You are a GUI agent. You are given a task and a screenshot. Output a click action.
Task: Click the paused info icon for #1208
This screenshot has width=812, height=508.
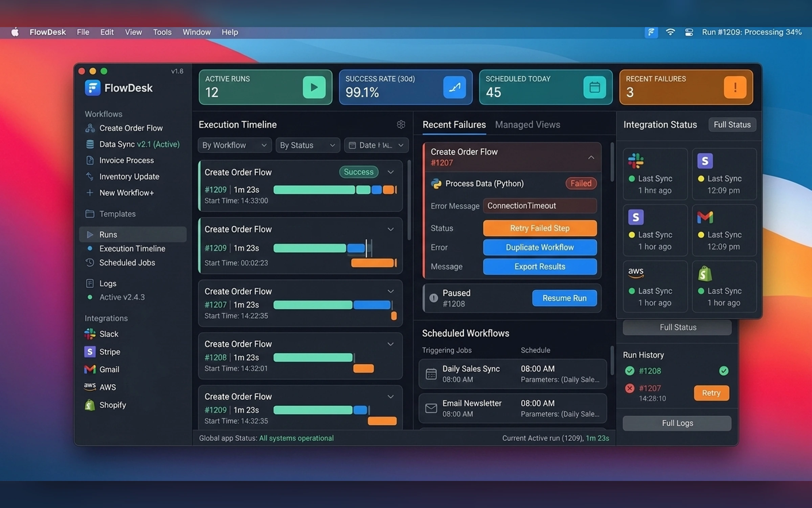433,298
